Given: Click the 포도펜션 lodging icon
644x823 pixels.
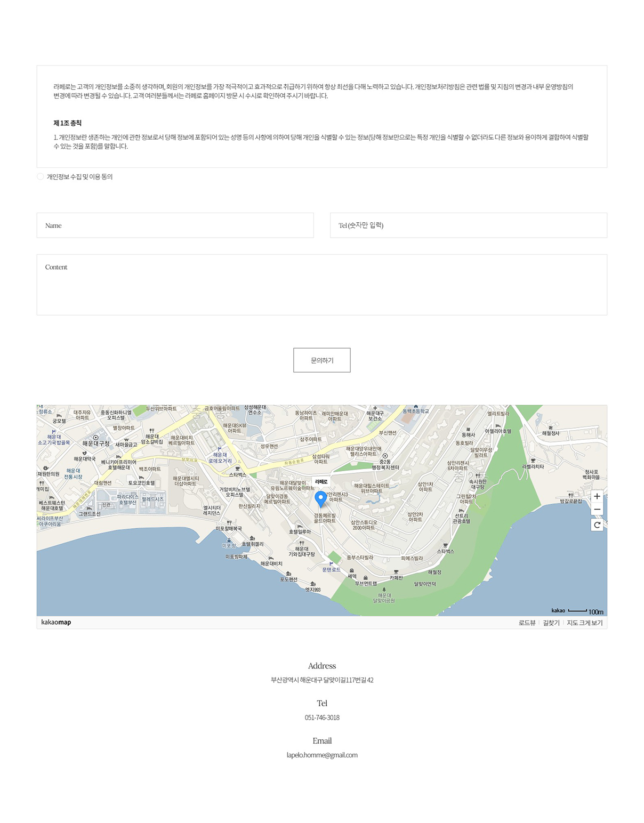Looking at the screenshot, I should click(288, 574).
